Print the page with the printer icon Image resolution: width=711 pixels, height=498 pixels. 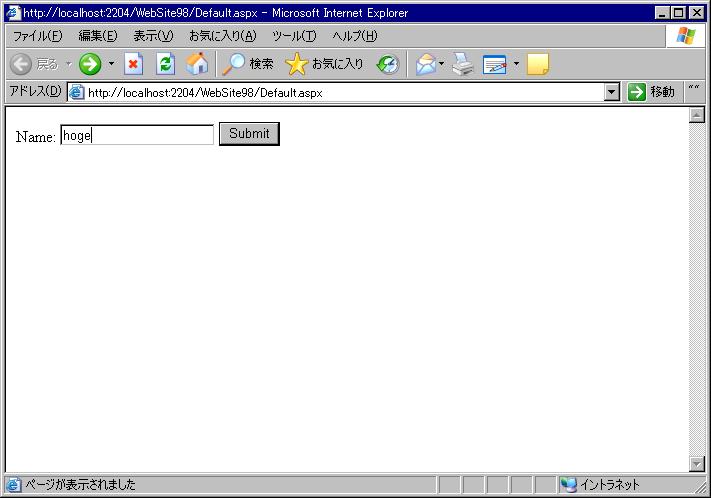pyautogui.click(x=463, y=64)
